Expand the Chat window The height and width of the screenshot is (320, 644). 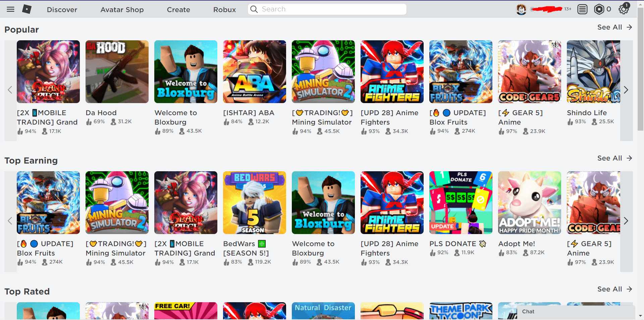(x=570, y=312)
